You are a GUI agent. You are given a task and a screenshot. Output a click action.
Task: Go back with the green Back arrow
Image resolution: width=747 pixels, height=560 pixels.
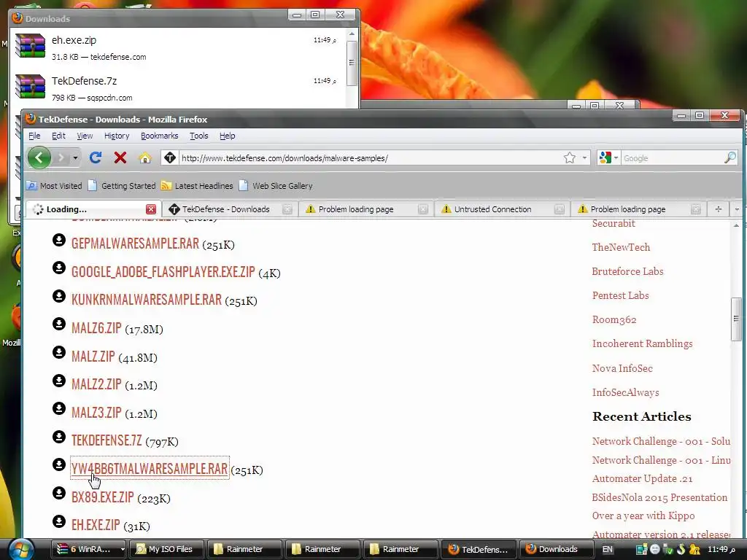tap(39, 157)
